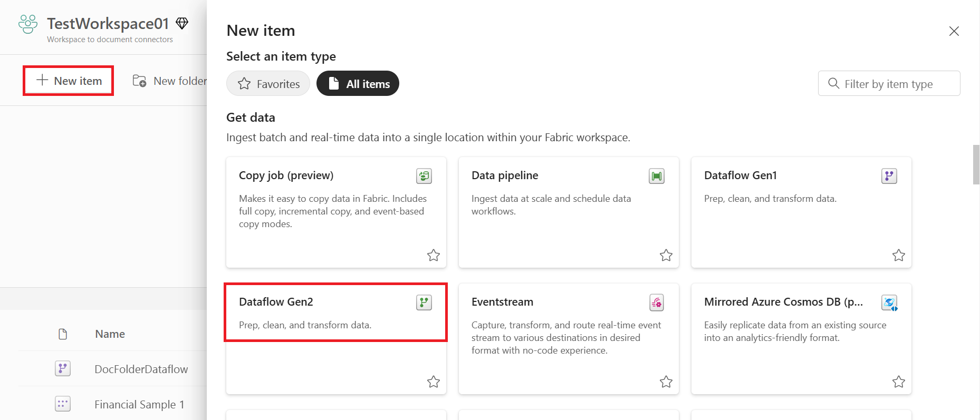980x420 pixels.
Task: Click the Data pipeline item icon
Action: pyautogui.click(x=657, y=176)
